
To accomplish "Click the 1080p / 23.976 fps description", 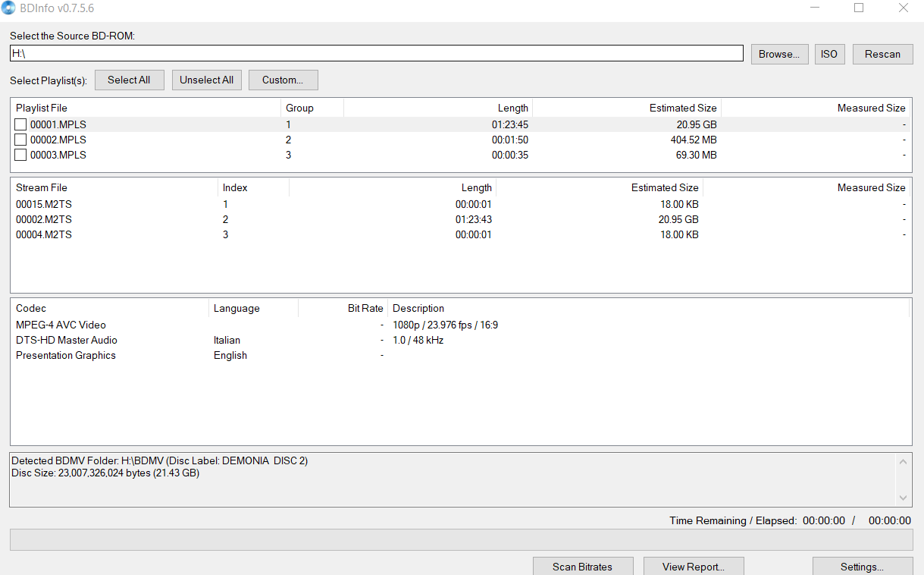I will click(x=445, y=325).
